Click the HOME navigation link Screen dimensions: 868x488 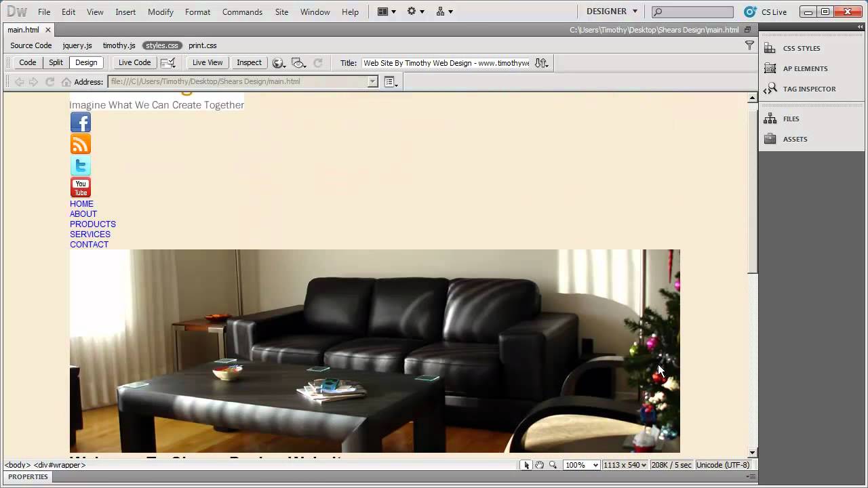click(81, 204)
